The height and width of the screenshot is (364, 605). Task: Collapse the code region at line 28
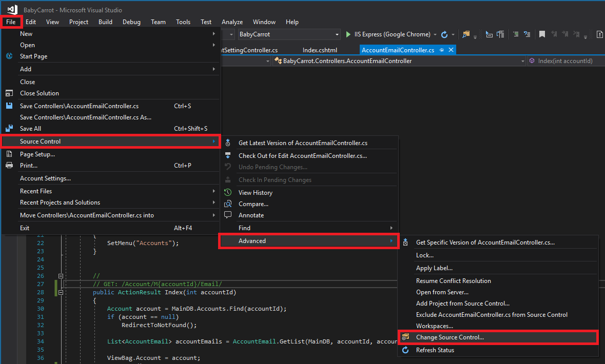click(x=61, y=292)
